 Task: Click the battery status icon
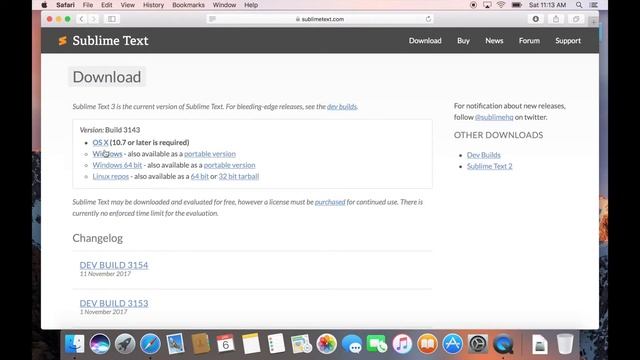pos(517,5)
